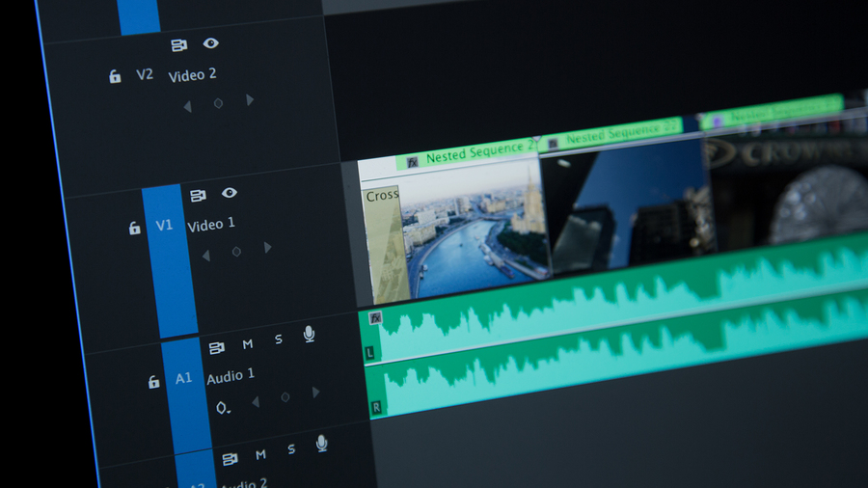Add keyframe on Video 1 track
Viewport: 868px width, 488px height.
coord(236,252)
